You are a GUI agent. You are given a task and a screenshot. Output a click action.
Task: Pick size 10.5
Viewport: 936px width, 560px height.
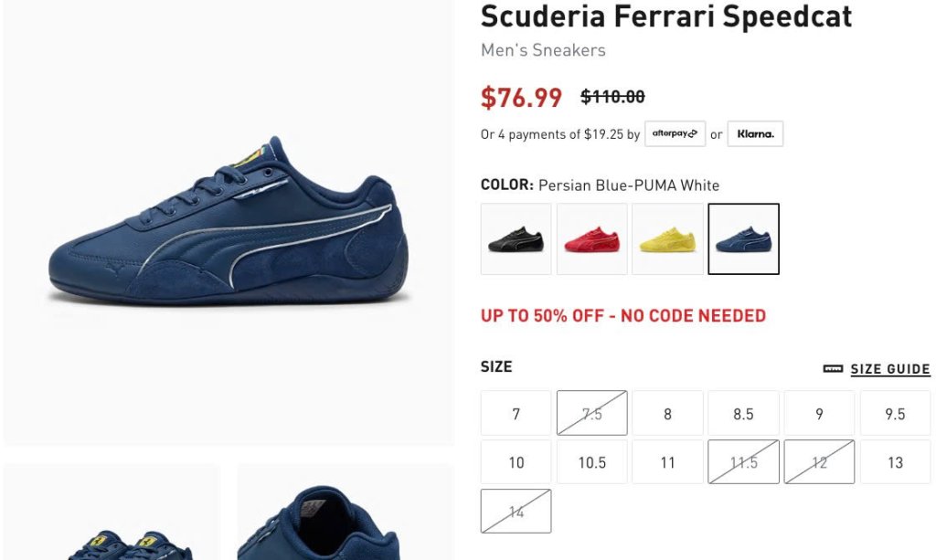coord(591,462)
